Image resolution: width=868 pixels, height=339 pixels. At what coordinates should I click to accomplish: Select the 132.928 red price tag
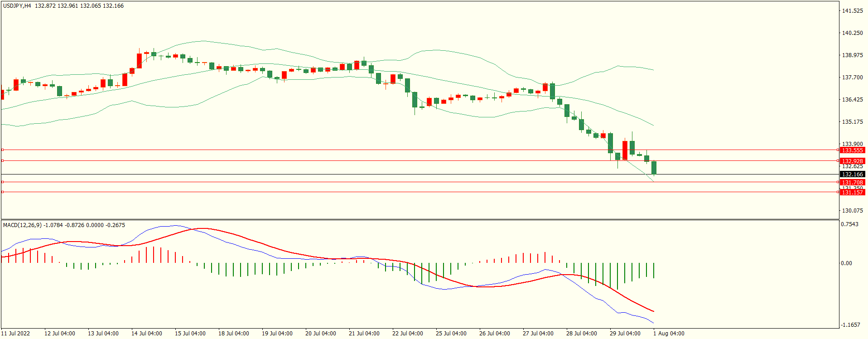852,161
